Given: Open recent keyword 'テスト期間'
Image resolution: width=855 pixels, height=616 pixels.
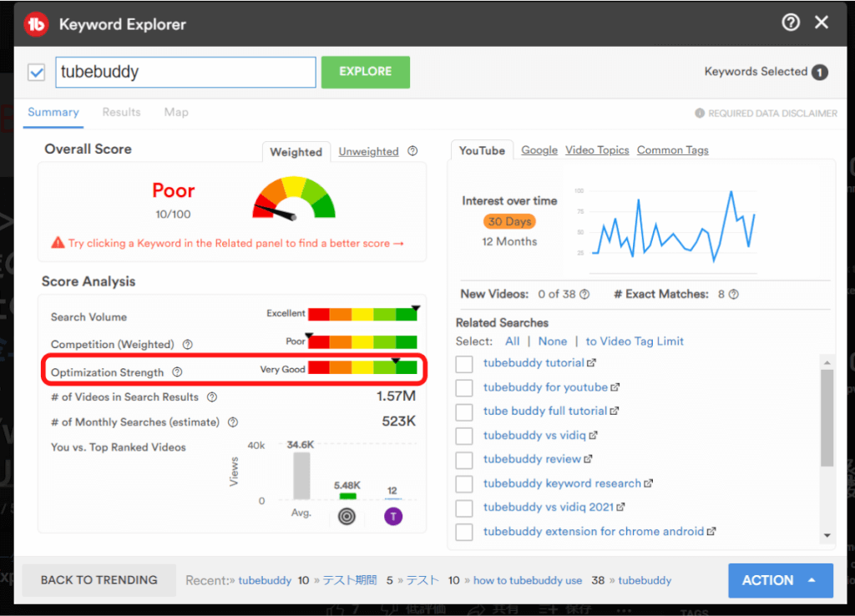Looking at the screenshot, I should pyautogui.click(x=350, y=580).
